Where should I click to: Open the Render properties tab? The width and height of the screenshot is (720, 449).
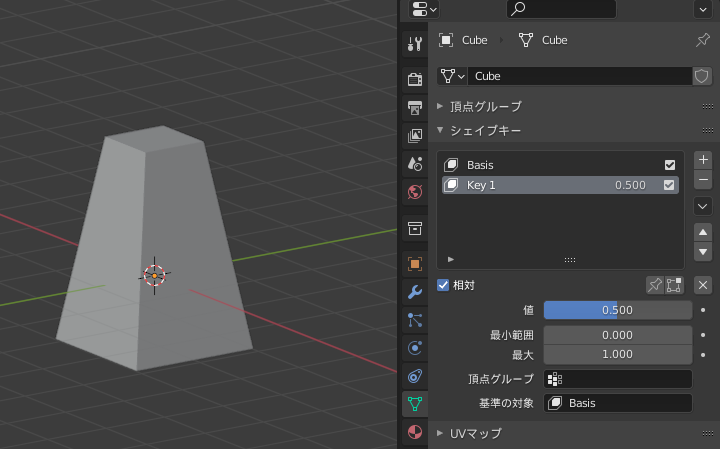(x=415, y=79)
